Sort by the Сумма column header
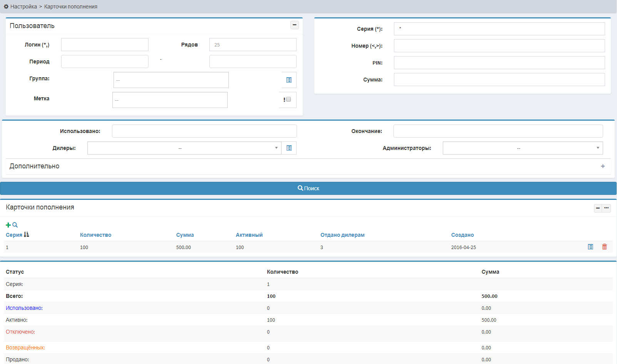The width and height of the screenshot is (617, 364). pyautogui.click(x=185, y=235)
